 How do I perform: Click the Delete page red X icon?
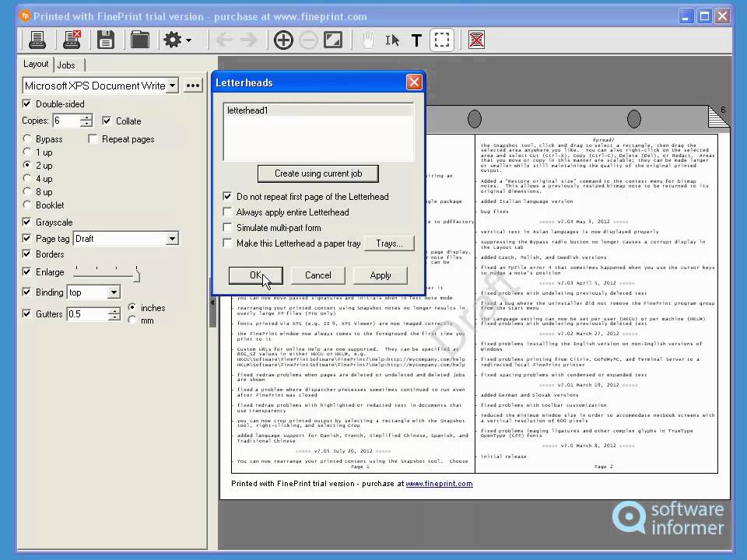tap(476, 40)
